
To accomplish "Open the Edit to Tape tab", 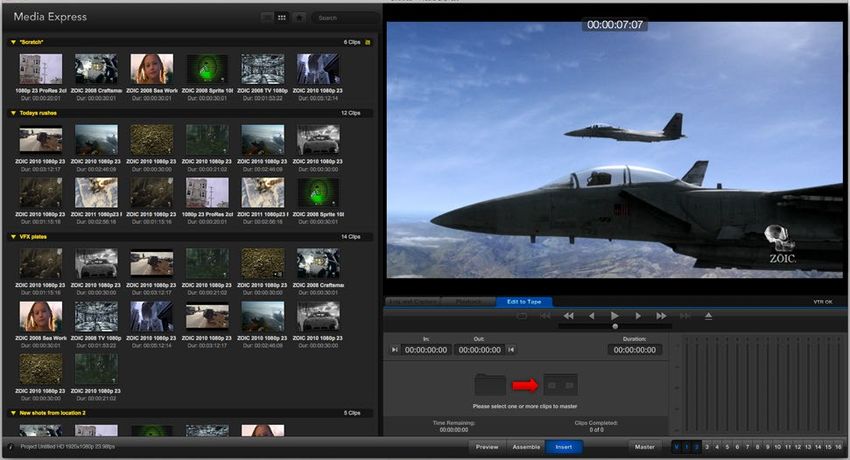I will click(524, 302).
